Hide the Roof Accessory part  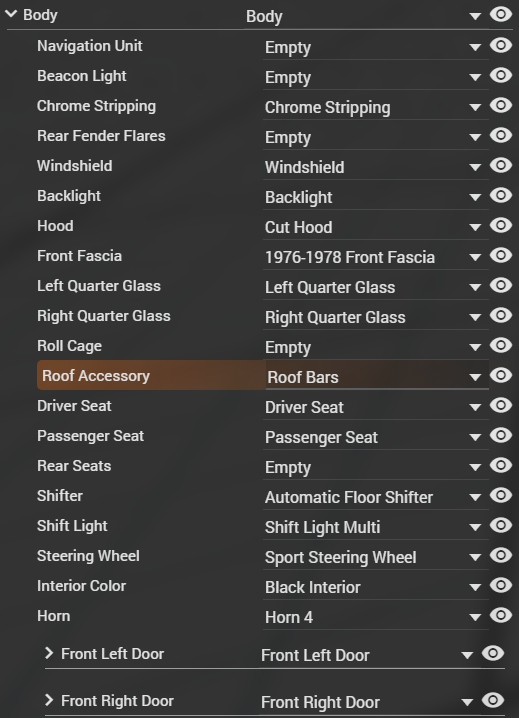pos(500,375)
